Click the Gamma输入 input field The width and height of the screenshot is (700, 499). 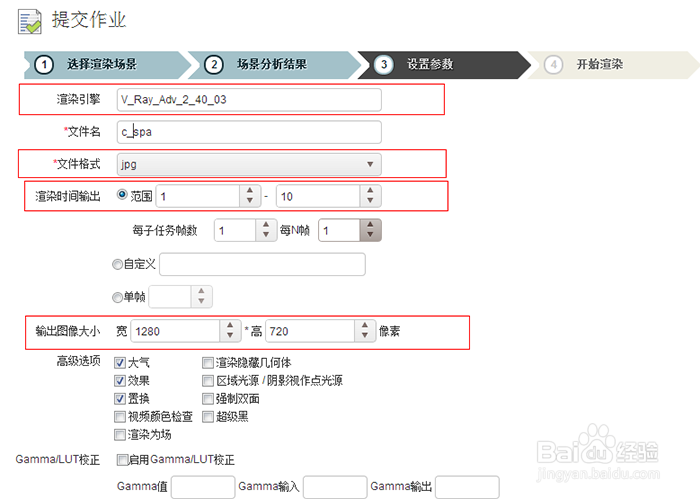coord(335,487)
